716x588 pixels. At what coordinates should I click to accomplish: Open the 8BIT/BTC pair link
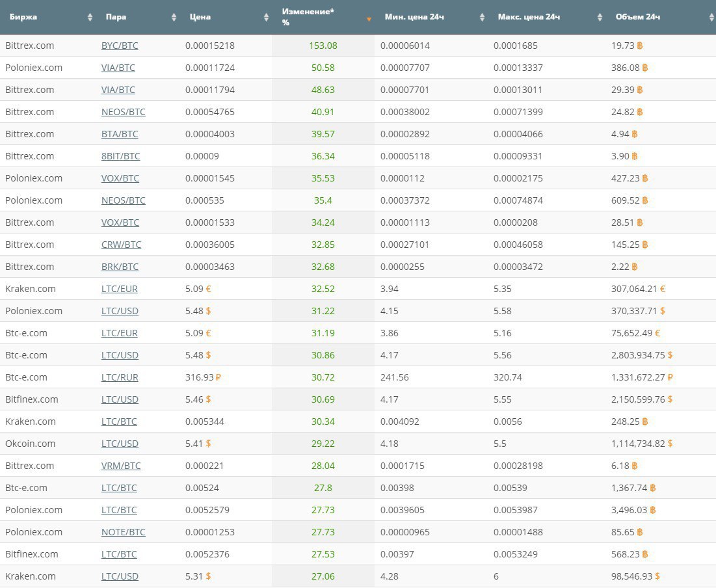120,156
